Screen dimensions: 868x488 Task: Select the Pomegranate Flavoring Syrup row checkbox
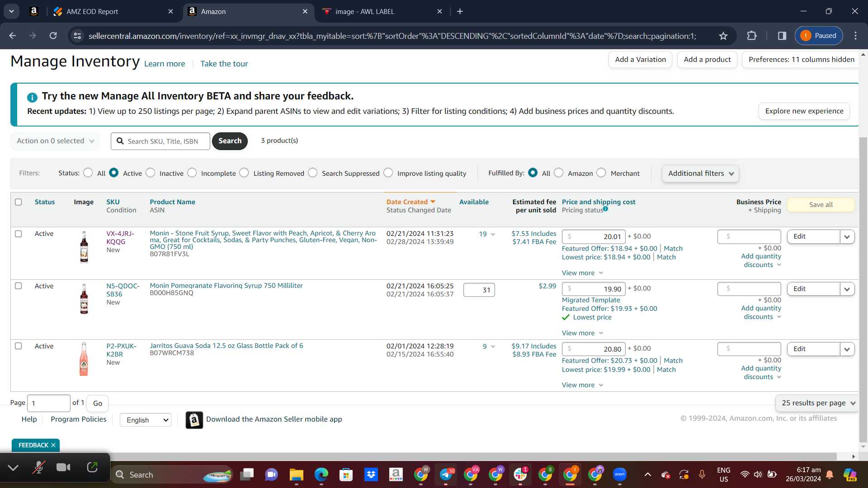tap(19, 286)
